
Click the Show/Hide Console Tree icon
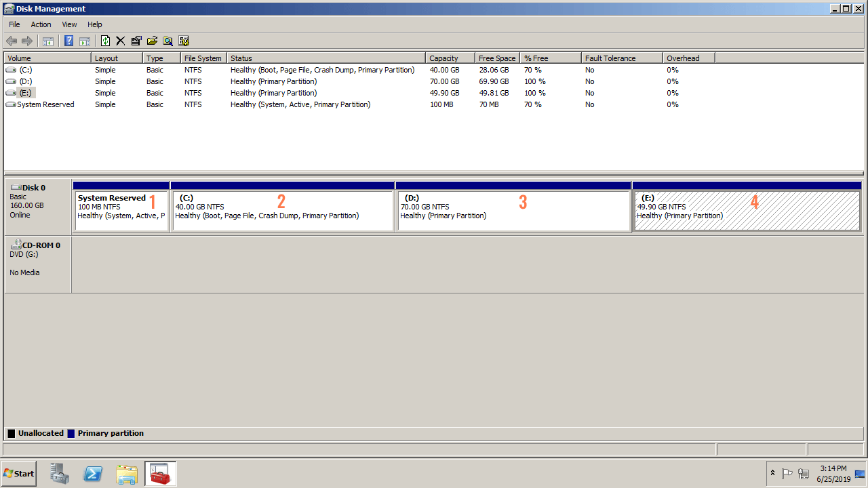click(x=48, y=41)
